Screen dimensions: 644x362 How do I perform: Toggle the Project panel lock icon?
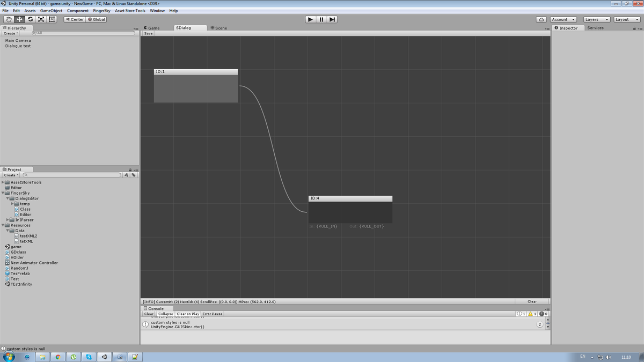tap(130, 169)
